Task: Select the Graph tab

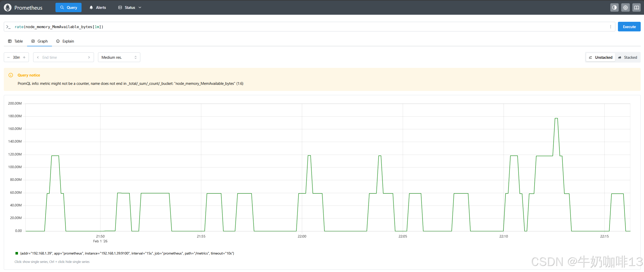Action: [40, 41]
